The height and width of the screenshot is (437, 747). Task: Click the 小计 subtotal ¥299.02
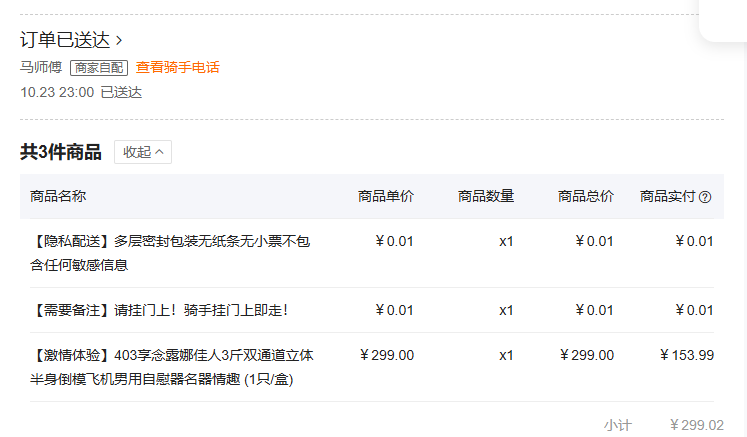pos(696,425)
